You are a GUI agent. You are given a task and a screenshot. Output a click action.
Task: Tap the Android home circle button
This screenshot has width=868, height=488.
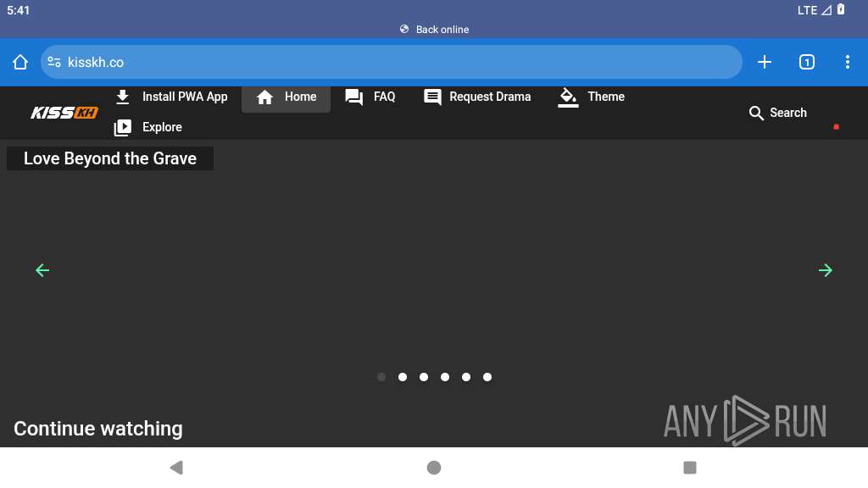click(434, 468)
